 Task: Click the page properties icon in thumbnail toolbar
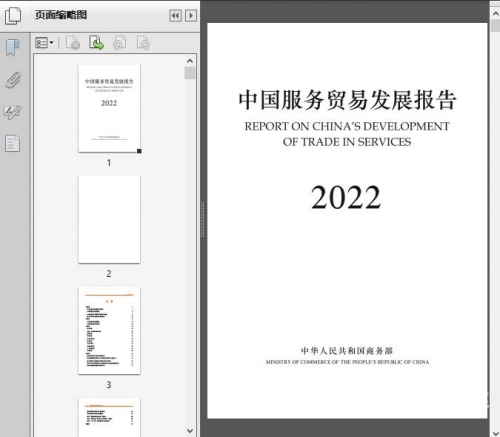pos(143,43)
